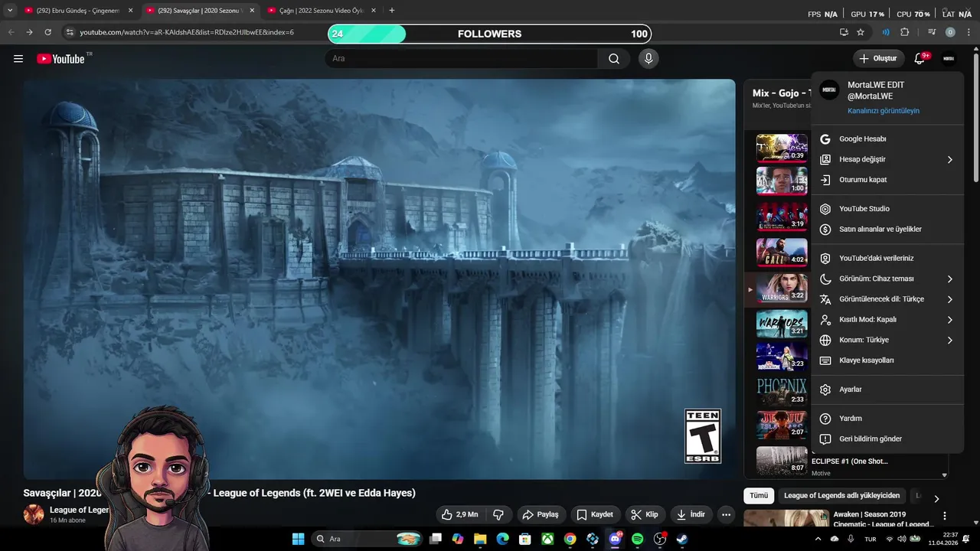Open YouTube'daki verileriniz

[x=887, y=259]
